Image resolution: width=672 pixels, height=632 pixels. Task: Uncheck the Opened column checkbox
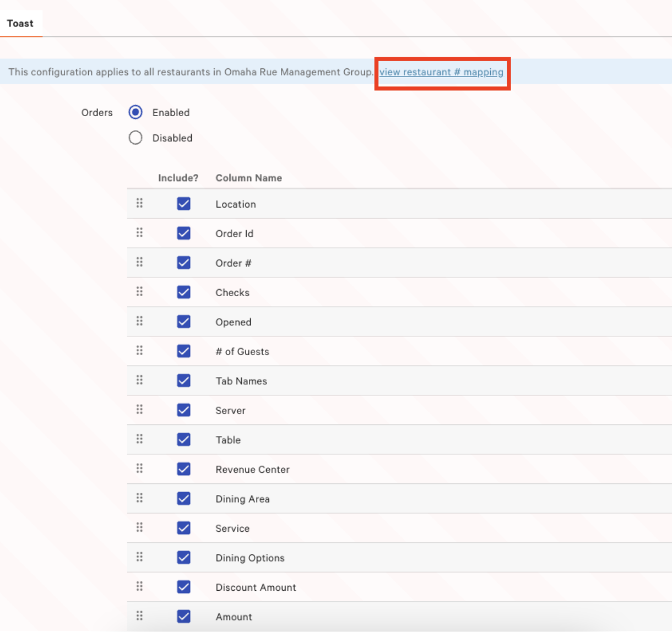[183, 322]
